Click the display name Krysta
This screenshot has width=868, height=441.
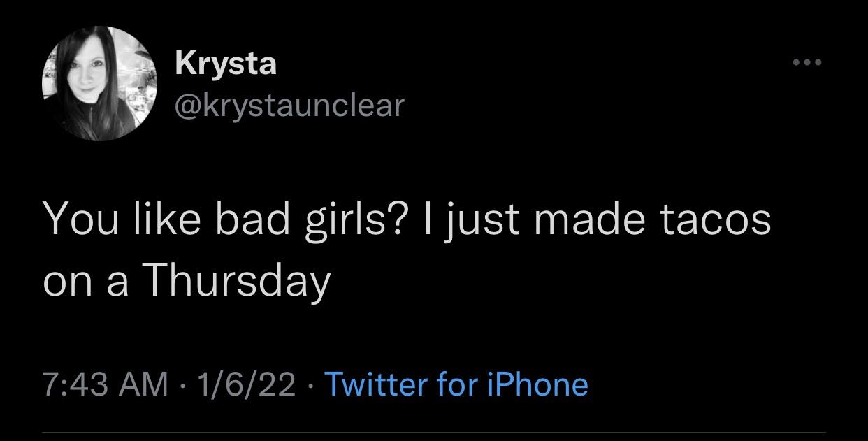[226, 63]
